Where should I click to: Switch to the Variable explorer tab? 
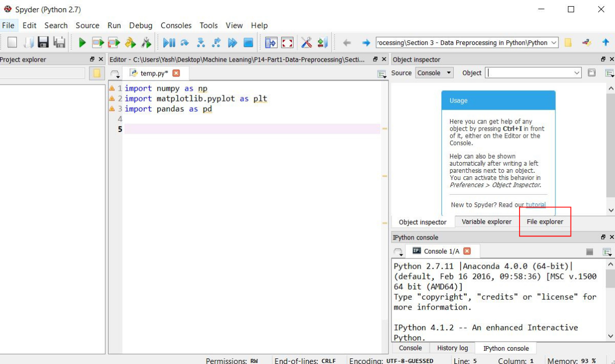tap(486, 222)
